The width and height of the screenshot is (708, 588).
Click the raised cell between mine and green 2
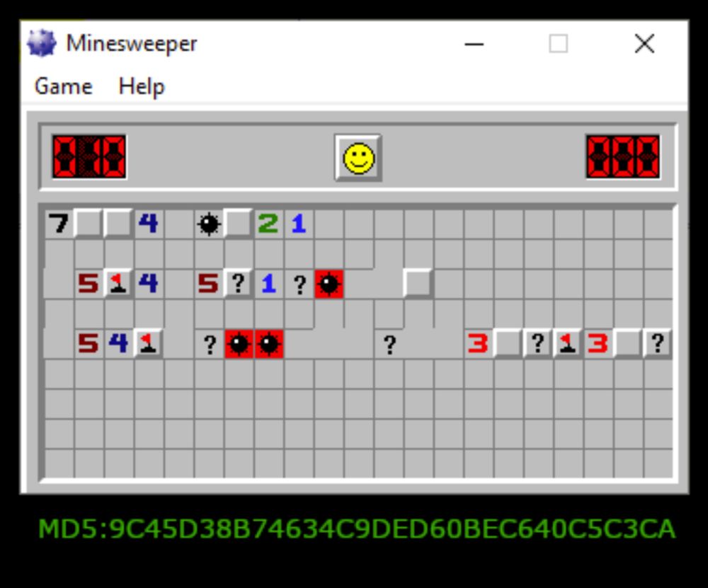239,224
